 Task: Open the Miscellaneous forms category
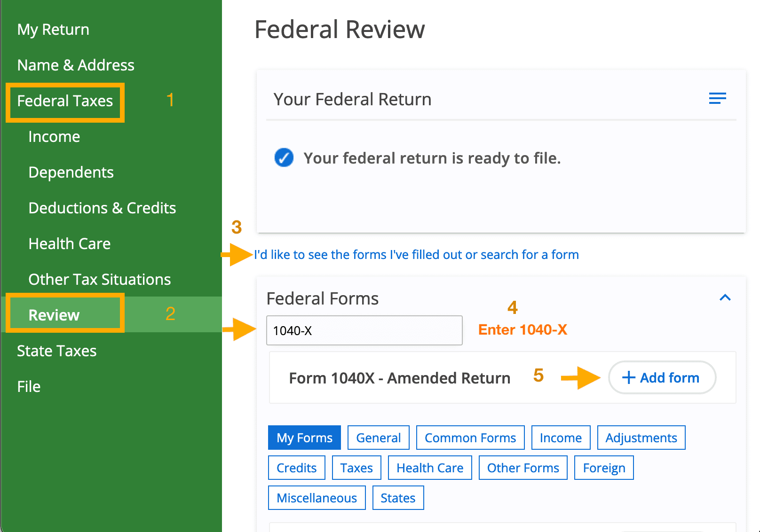coord(317,498)
